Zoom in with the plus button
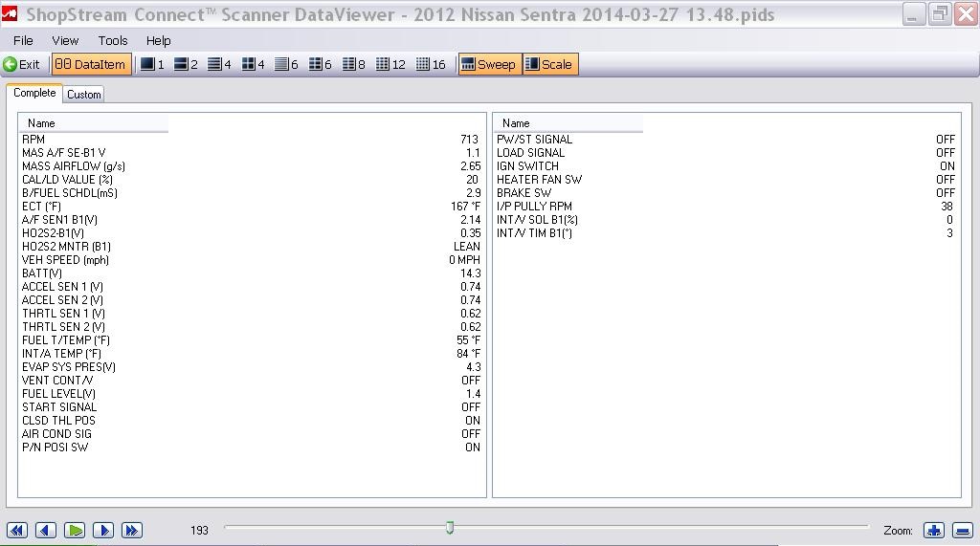Screen dimensions: 980x546 [x=934, y=531]
